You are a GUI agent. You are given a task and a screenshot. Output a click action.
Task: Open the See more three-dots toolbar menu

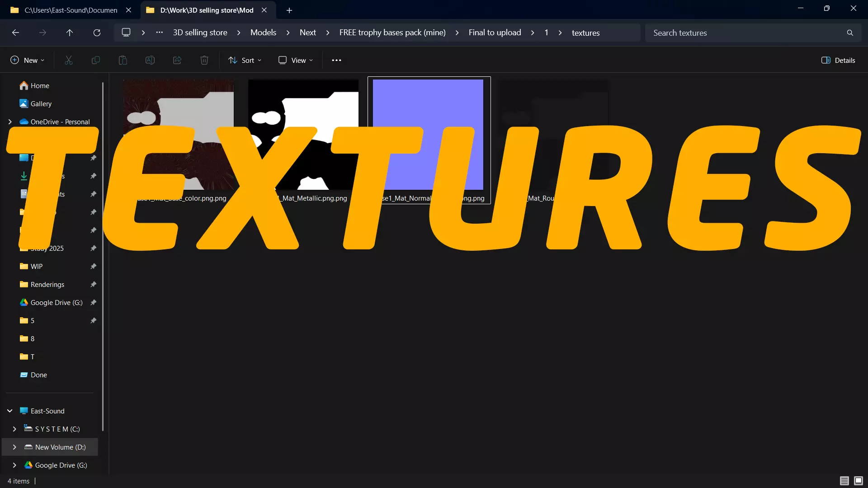coord(336,60)
